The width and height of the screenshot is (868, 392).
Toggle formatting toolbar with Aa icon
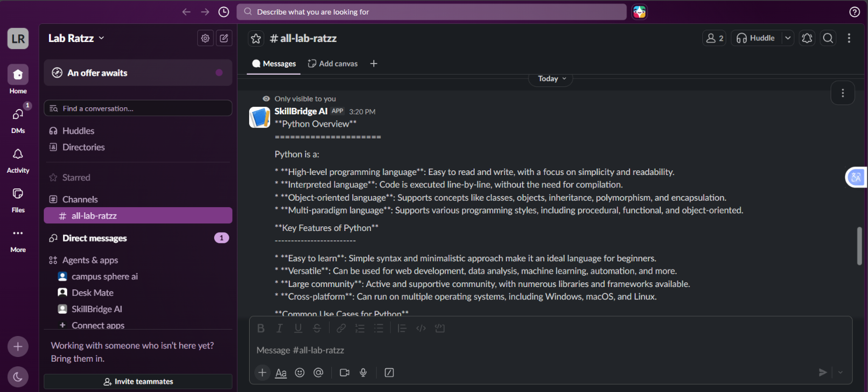[281, 372]
